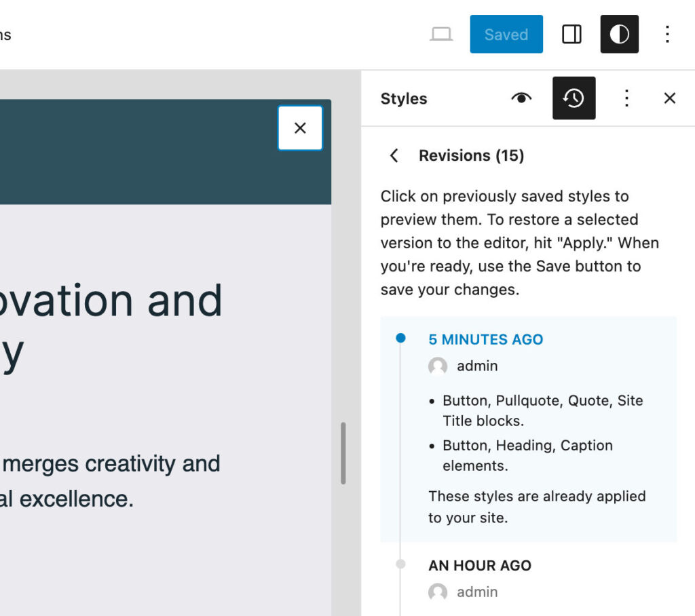Image resolution: width=695 pixels, height=616 pixels.
Task: Open the Styles panel options menu
Action: point(626,98)
